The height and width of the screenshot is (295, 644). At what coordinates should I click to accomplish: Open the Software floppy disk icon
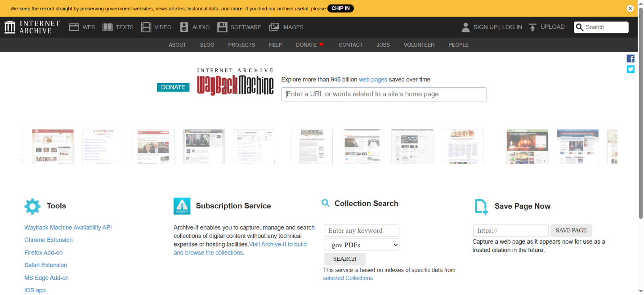coord(222,27)
